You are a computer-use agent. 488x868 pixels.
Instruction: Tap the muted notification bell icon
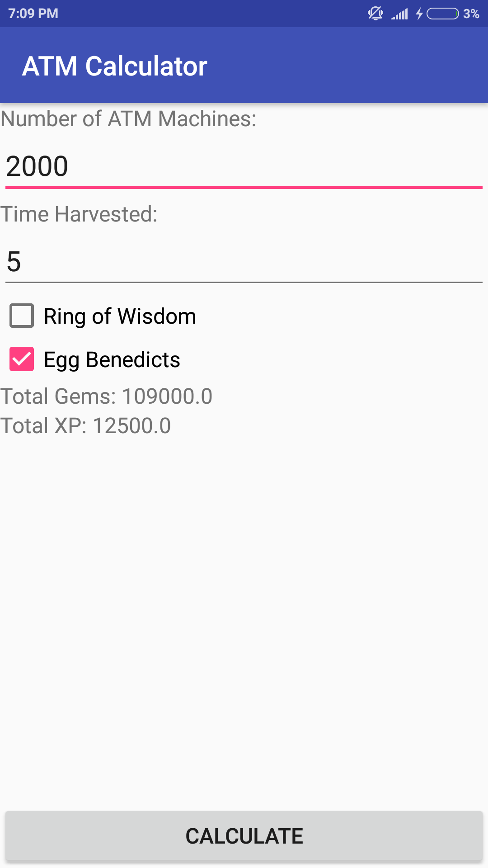coord(375,14)
